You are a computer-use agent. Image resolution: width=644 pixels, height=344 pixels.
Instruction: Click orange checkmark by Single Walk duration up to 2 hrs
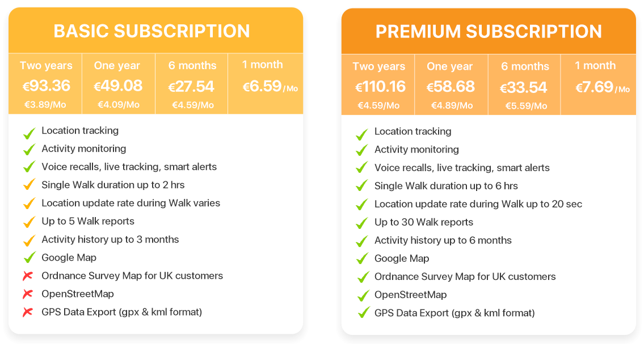tap(29, 185)
